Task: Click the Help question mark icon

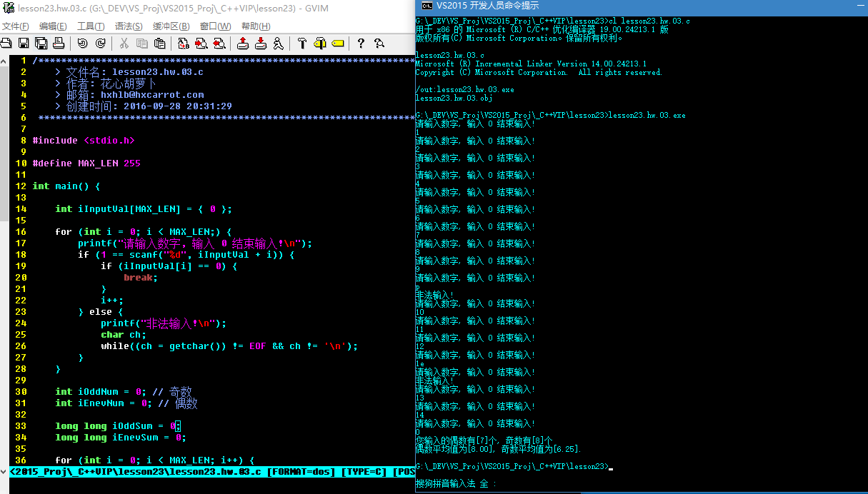Action: pos(361,44)
